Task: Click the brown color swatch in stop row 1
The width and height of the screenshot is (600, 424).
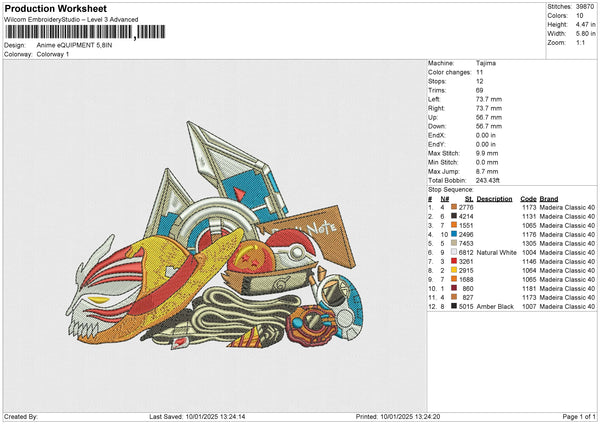Action: pyautogui.click(x=454, y=207)
